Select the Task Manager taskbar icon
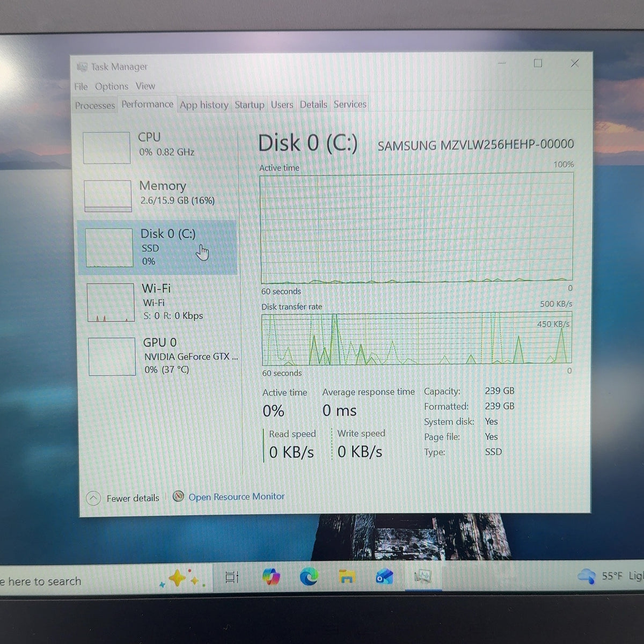The image size is (644, 644). [423, 577]
